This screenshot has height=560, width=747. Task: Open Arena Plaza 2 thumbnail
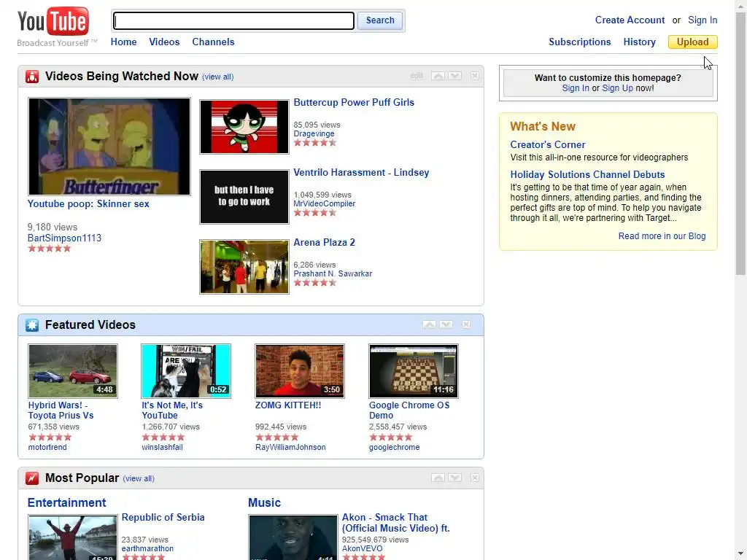click(244, 267)
